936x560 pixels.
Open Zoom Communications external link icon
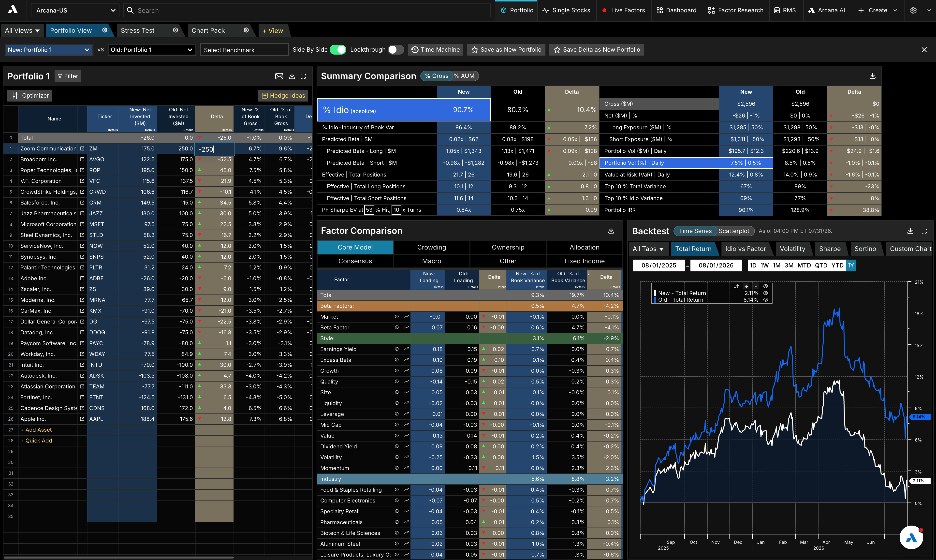pyautogui.click(x=82, y=149)
